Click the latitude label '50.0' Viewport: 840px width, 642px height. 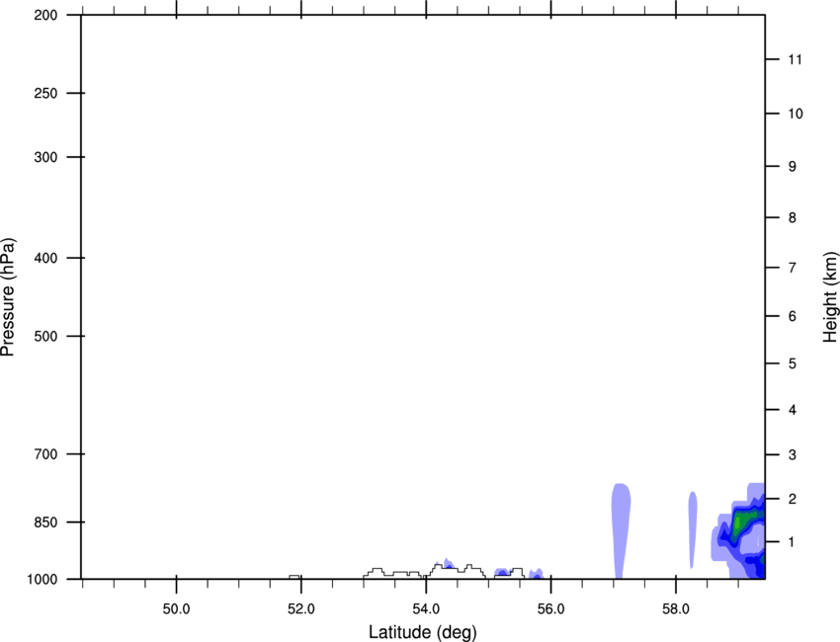176,609
